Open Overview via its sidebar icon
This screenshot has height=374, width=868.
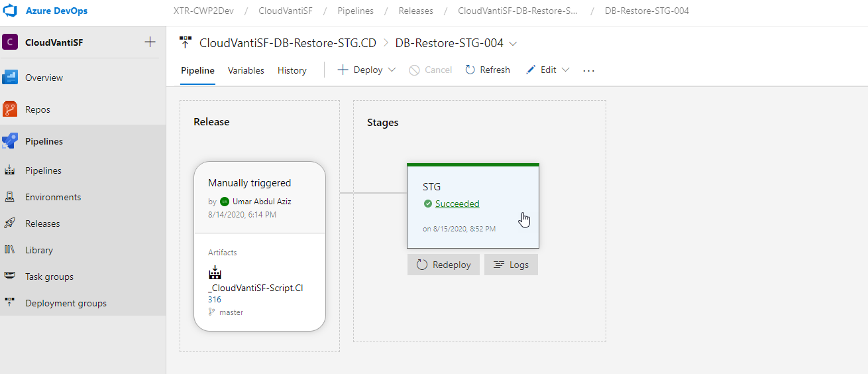(x=10, y=78)
